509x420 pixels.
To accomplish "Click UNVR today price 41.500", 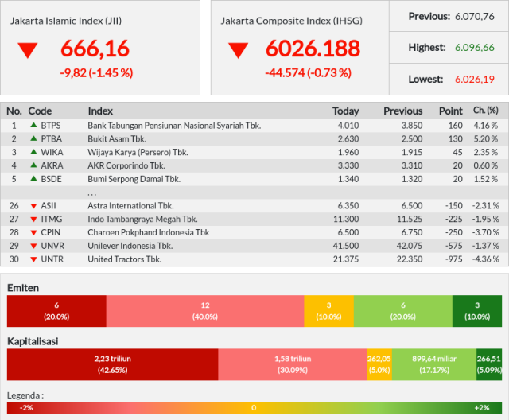I will coord(346,246).
